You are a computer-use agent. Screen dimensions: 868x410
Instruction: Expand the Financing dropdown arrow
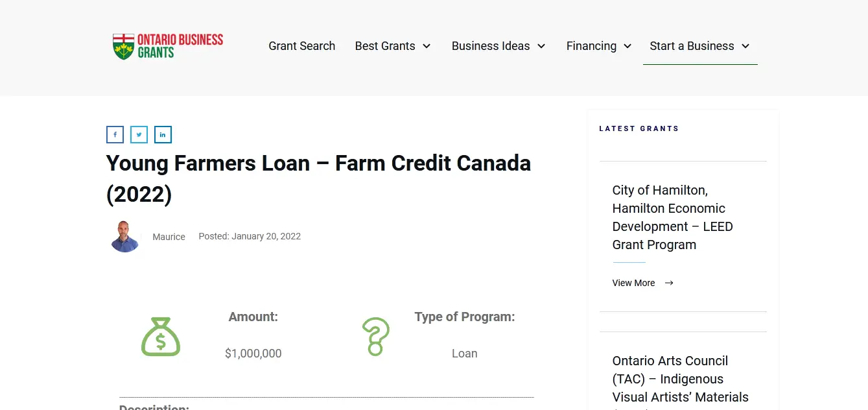[628, 46]
